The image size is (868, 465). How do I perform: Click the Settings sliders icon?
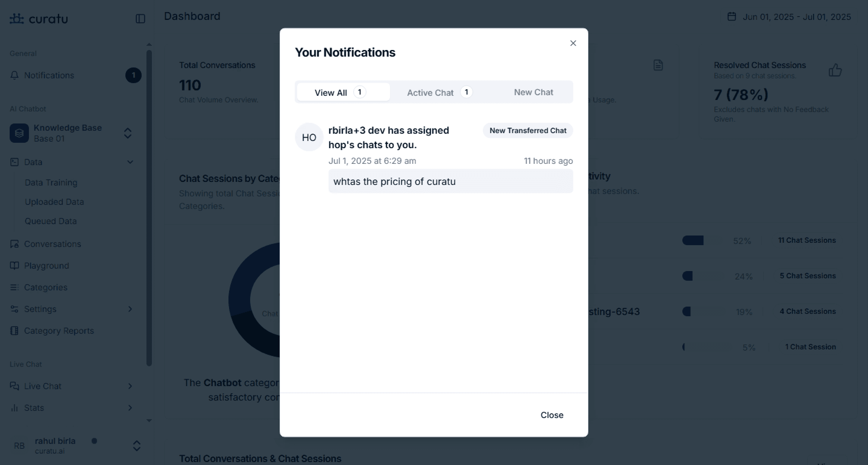[14, 309]
